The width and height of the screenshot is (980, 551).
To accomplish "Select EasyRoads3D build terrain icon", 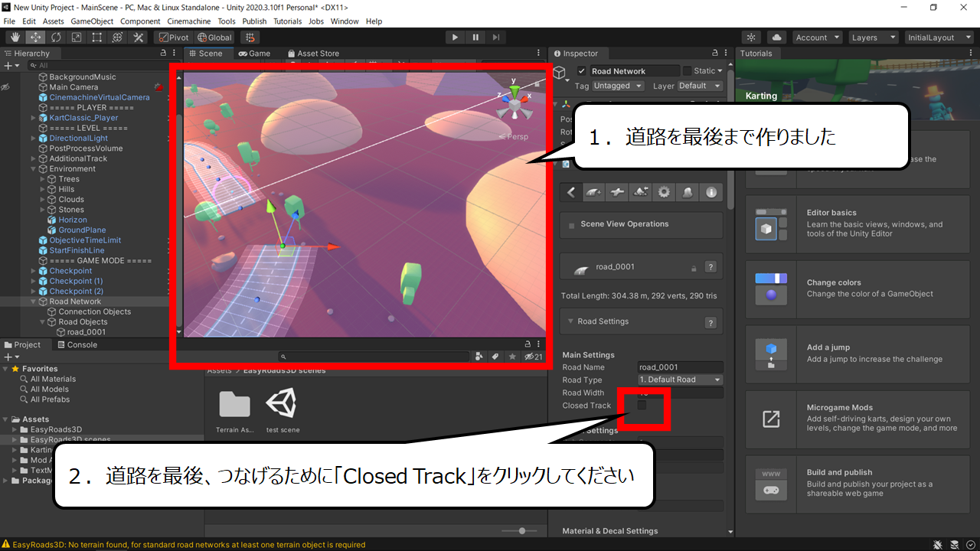I will [688, 193].
